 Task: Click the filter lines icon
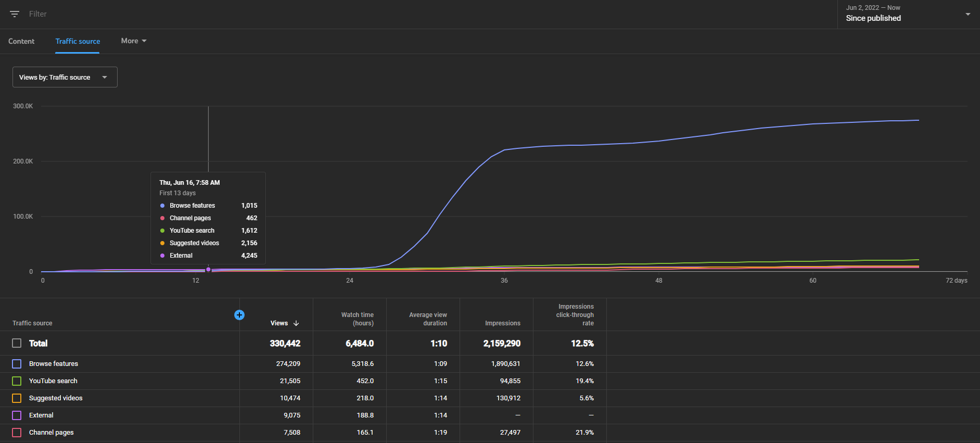[15, 14]
